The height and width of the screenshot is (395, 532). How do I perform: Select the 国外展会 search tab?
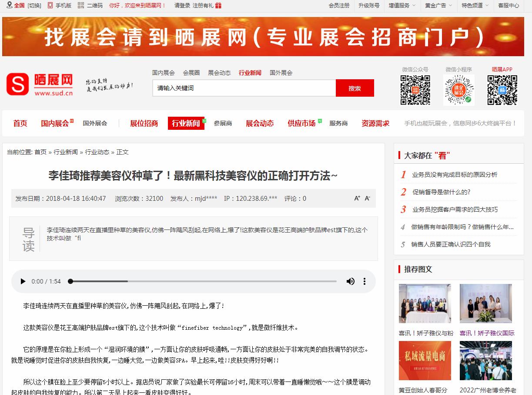click(281, 73)
